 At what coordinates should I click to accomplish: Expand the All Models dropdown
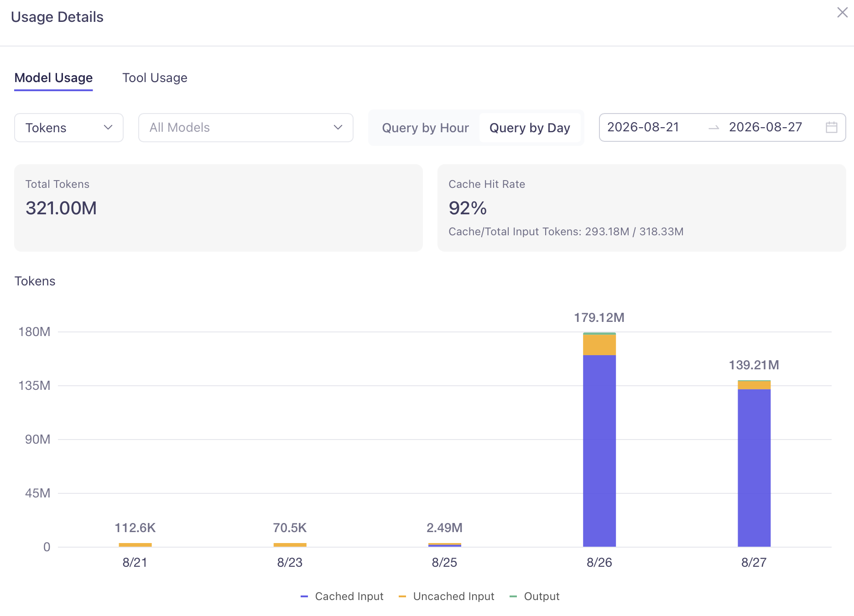click(246, 128)
